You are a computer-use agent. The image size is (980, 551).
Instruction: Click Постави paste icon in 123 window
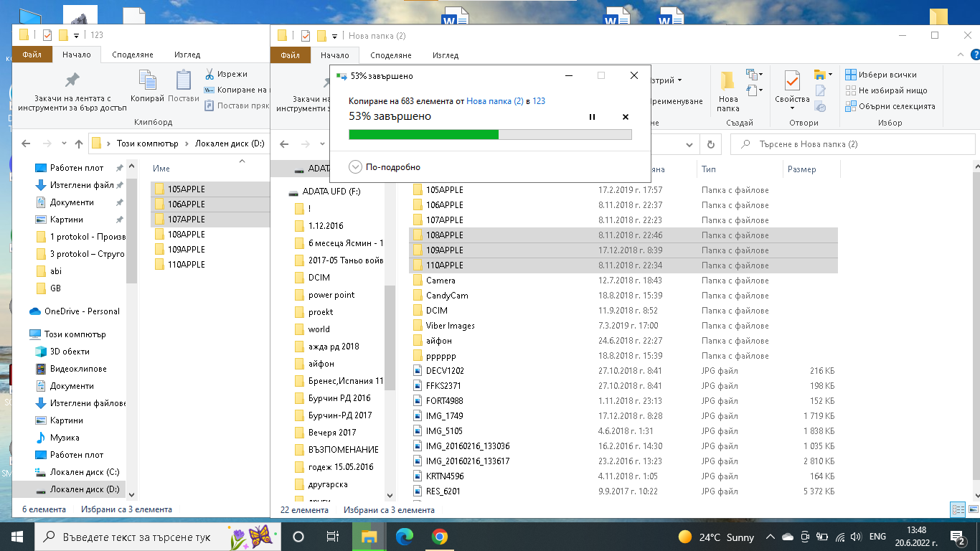[183, 87]
